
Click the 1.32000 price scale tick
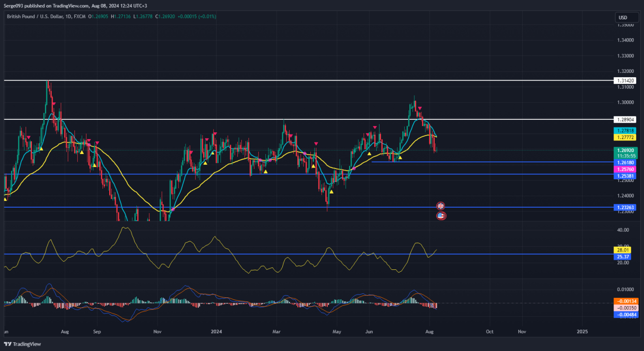[x=625, y=71]
